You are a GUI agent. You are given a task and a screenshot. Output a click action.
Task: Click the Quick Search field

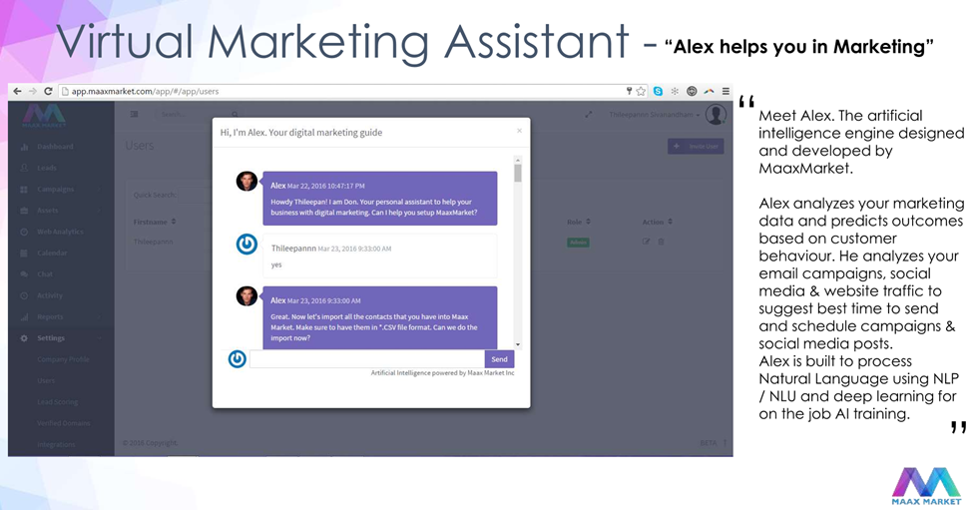pyautogui.click(x=194, y=195)
